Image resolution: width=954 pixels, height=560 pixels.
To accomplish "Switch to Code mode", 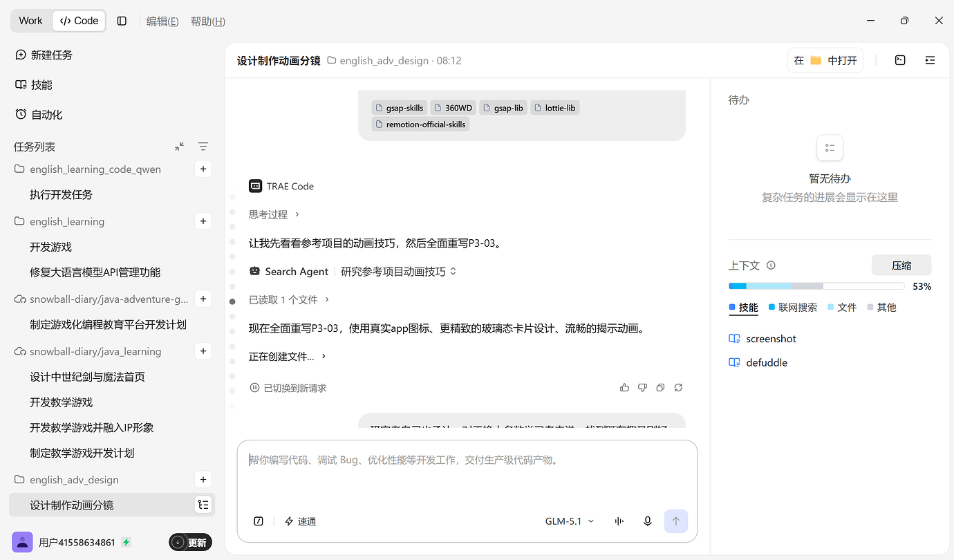I will click(x=79, y=21).
